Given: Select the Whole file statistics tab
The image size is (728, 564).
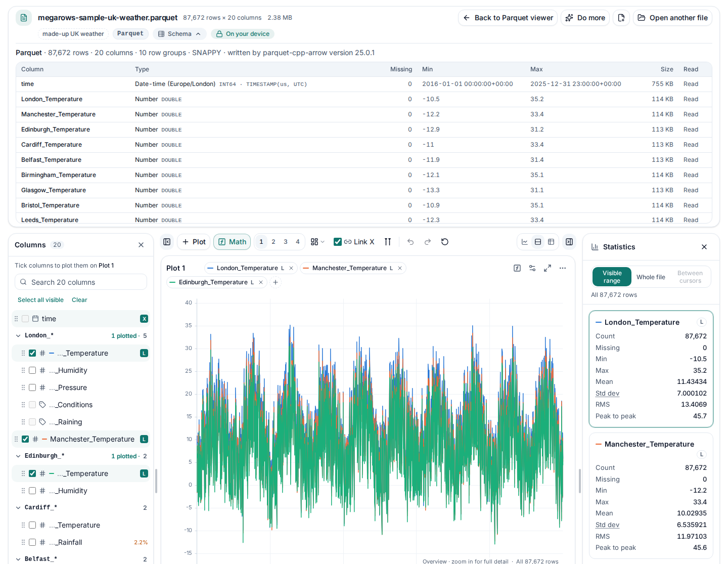Looking at the screenshot, I should tap(651, 277).
